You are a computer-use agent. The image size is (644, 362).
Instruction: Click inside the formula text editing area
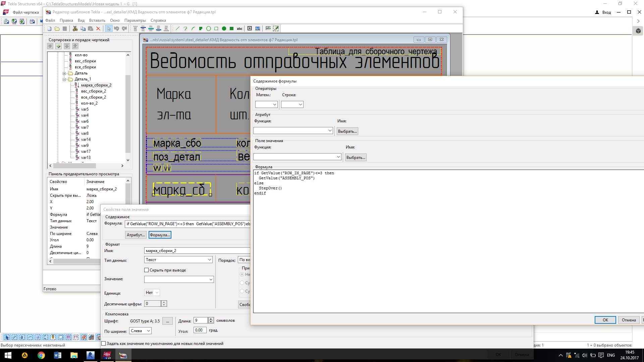click(x=402, y=241)
